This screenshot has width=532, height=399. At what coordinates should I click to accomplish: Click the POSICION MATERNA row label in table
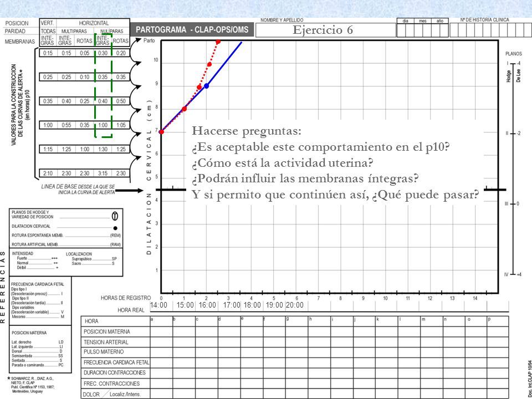click(x=107, y=331)
